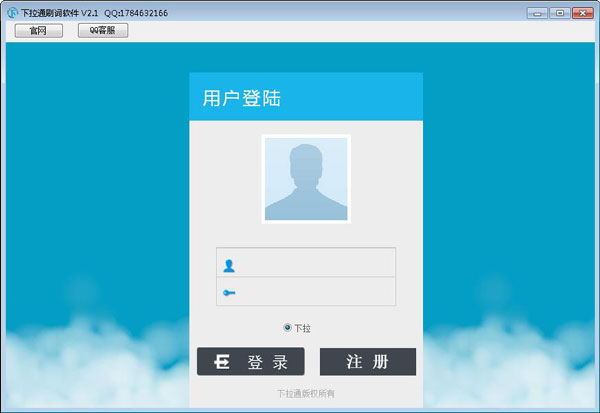The image size is (600, 413).
Task: Click the person icon in the username field
Action: (229, 266)
